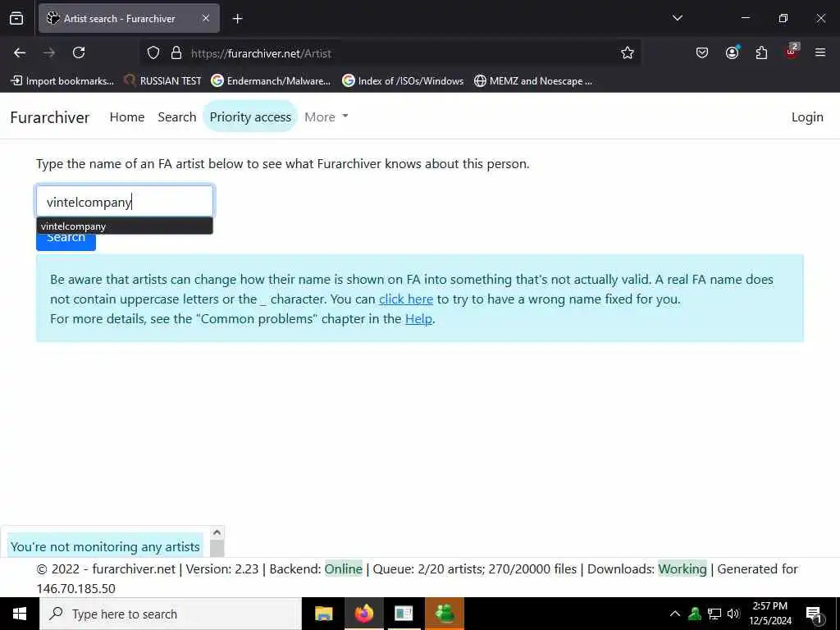Go to the Home nav item

(127, 116)
